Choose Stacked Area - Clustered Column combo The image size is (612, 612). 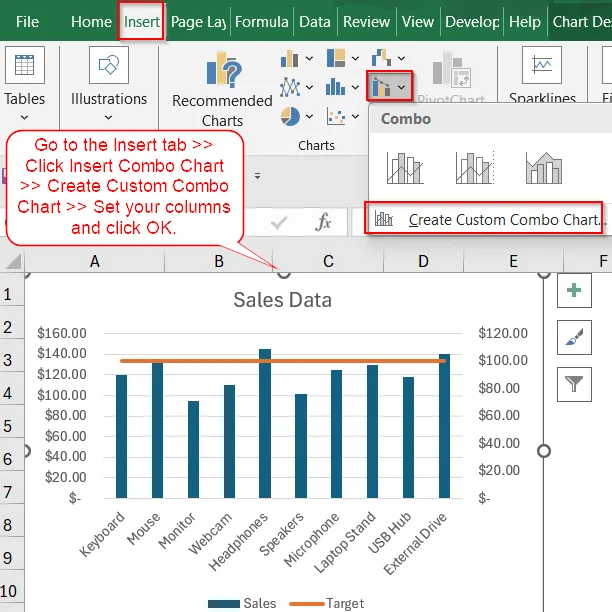(544, 168)
